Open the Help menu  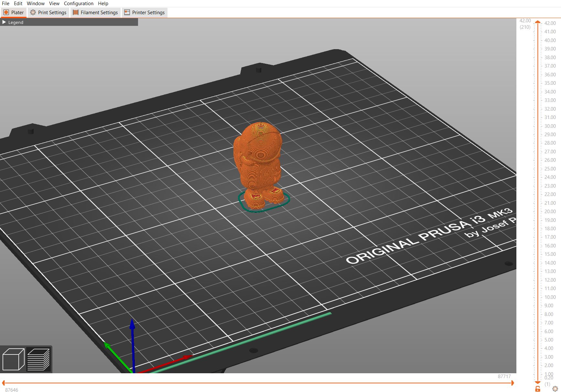(x=103, y=3)
